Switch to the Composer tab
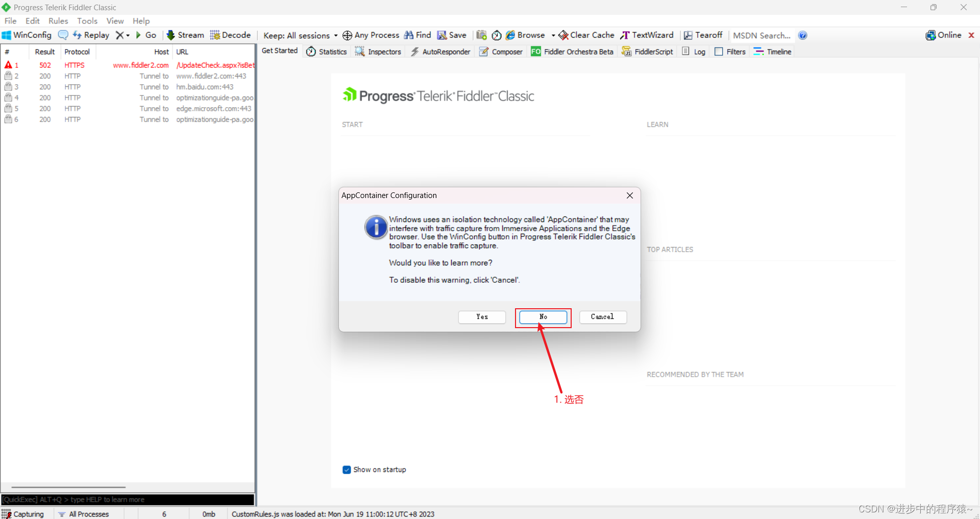This screenshot has height=519, width=980. 501,52
